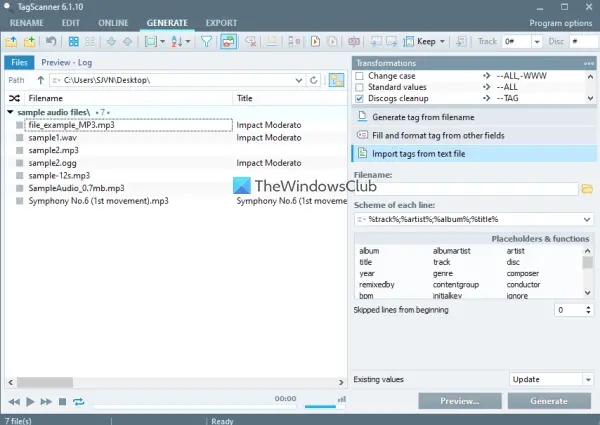Viewport: 600px width, 425px height.
Task: Select Generate tag from filename
Action: click(x=474, y=117)
